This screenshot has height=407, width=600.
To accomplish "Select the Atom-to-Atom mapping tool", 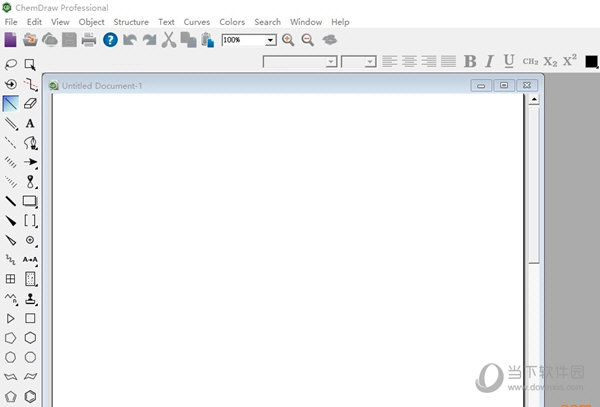I will point(30,260).
